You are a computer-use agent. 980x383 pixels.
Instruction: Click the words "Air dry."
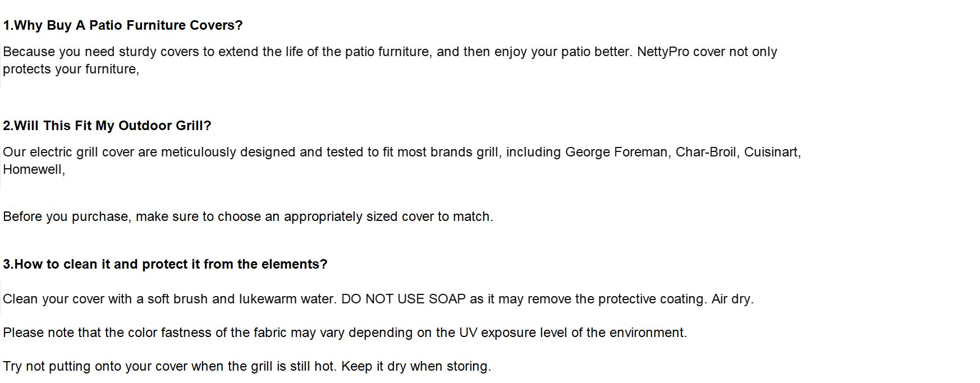732,299
